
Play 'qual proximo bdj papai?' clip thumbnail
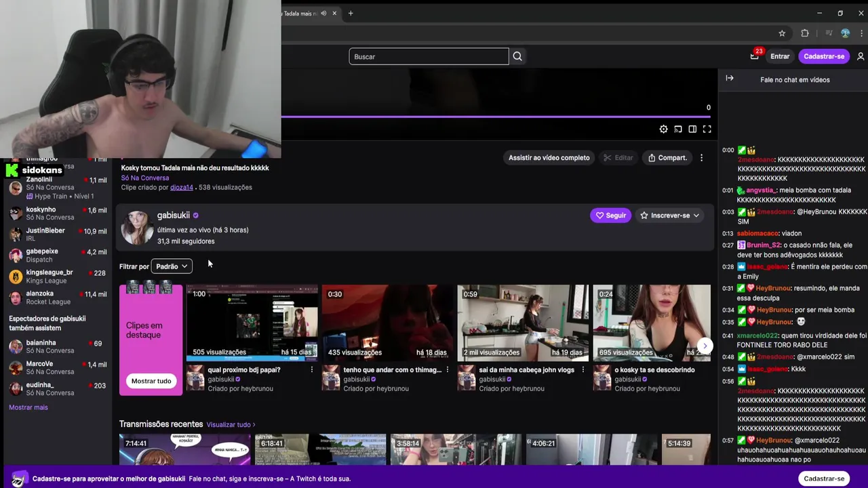(x=252, y=323)
